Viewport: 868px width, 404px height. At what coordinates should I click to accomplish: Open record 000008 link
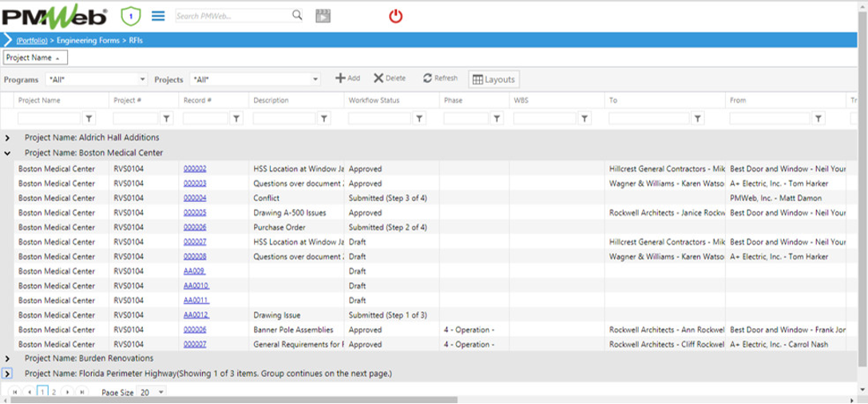[x=195, y=257]
